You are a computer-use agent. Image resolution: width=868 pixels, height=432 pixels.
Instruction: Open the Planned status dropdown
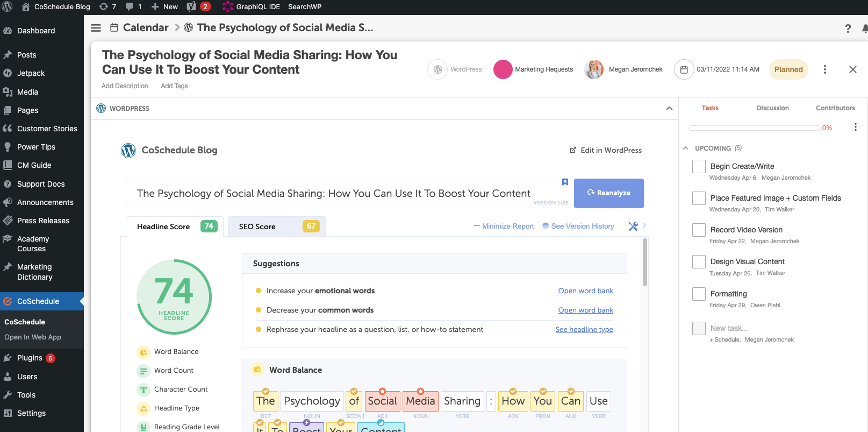pos(788,69)
